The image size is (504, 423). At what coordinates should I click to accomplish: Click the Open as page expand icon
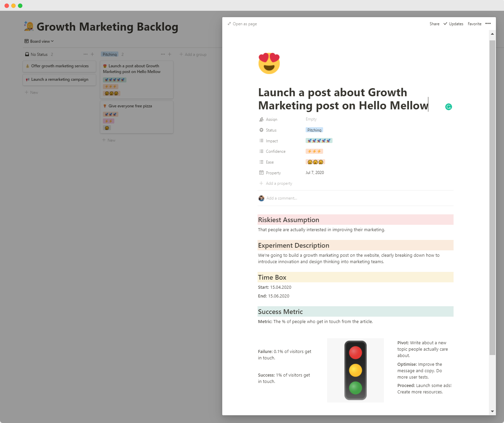point(229,24)
